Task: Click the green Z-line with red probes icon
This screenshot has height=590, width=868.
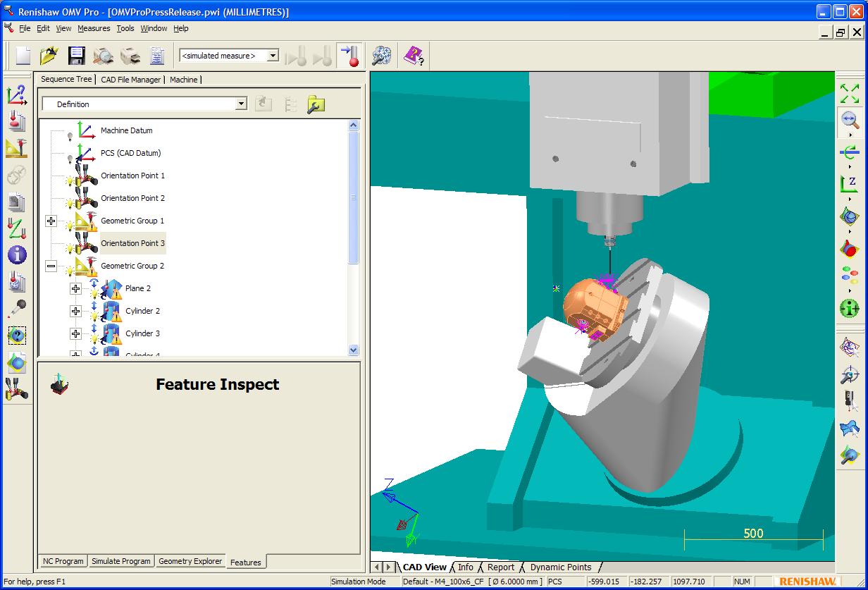Action: click(x=16, y=228)
